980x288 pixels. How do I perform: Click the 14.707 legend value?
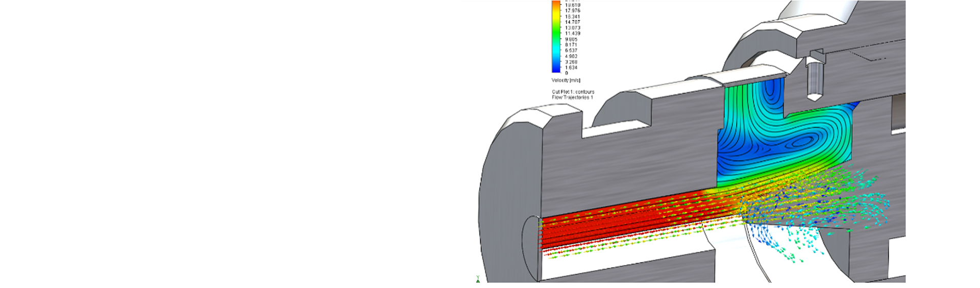point(572,22)
